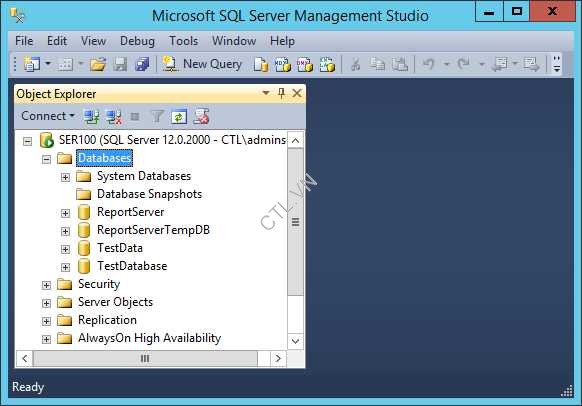
Task: Click the SSMS title bar app icon
Action: point(17,16)
